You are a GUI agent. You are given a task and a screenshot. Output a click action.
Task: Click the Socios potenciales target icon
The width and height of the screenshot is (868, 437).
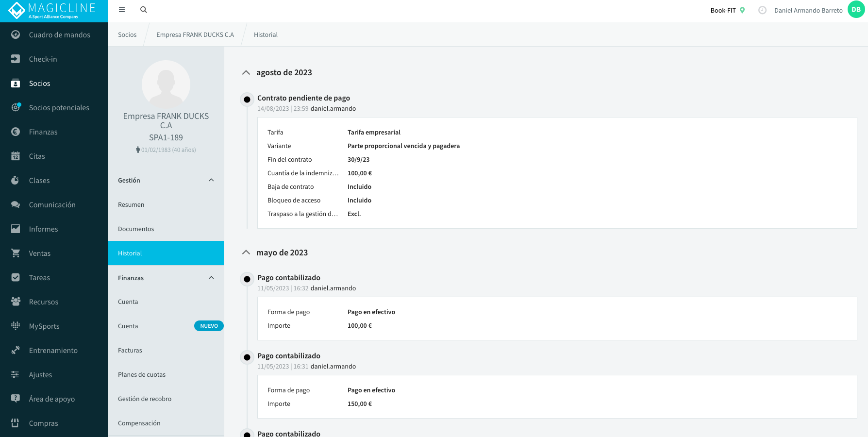pyautogui.click(x=16, y=107)
